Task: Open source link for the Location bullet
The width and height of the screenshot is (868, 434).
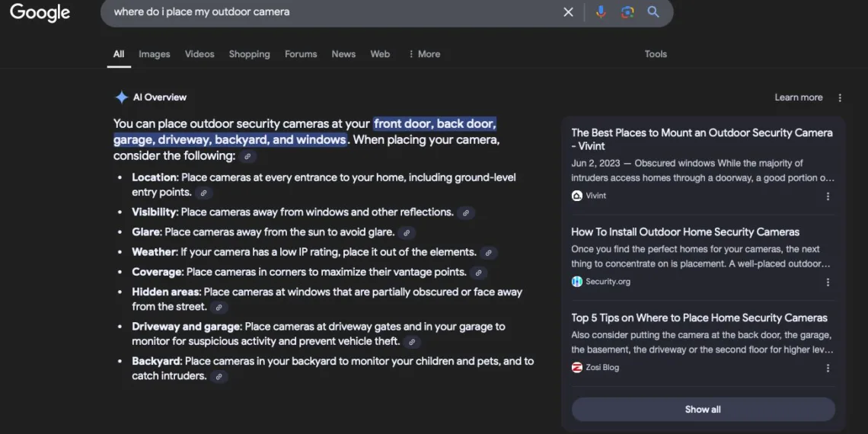Action: 204,193
